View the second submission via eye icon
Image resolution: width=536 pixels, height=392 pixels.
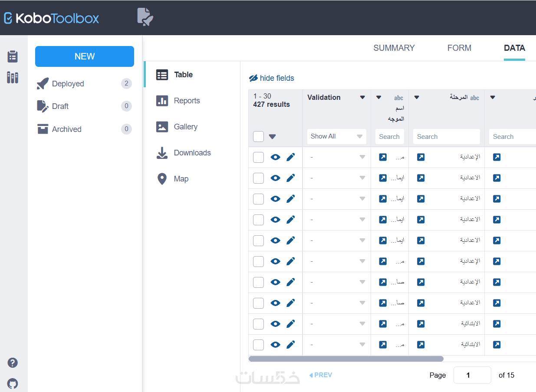[276, 178]
